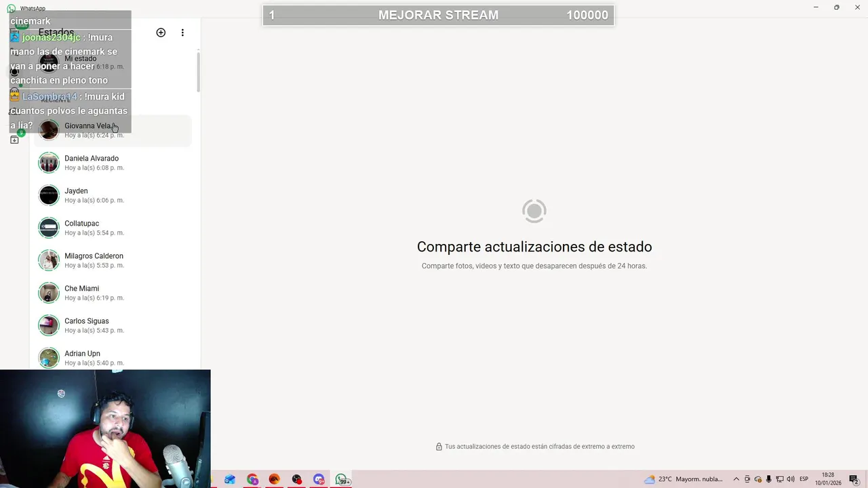Click the WhatsApp logo in title bar

[x=11, y=8]
